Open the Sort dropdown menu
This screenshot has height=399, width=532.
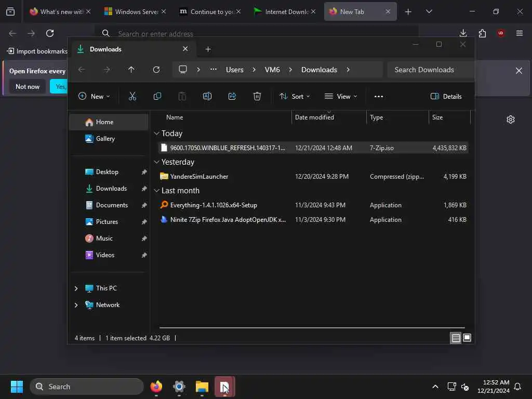click(295, 96)
